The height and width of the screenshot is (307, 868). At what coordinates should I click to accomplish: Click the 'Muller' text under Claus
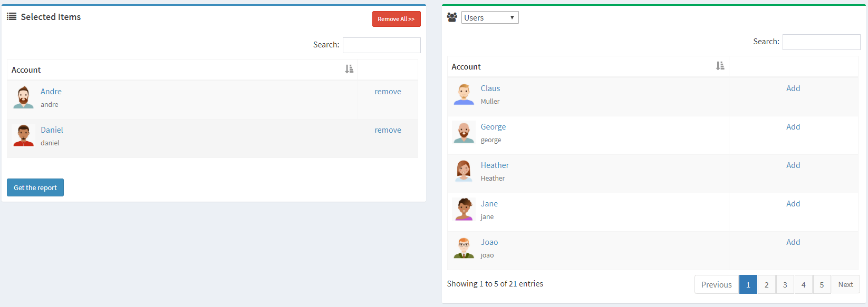(490, 102)
